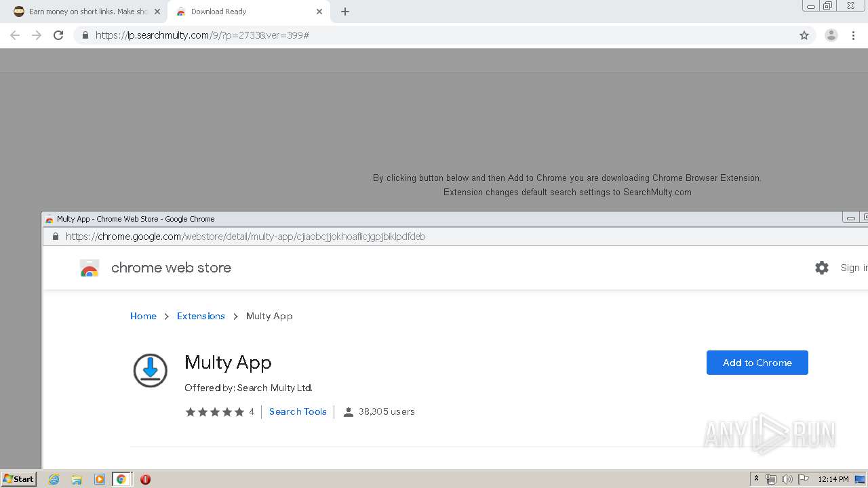
Task: Open the media player taskbar icon
Action: point(99,479)
